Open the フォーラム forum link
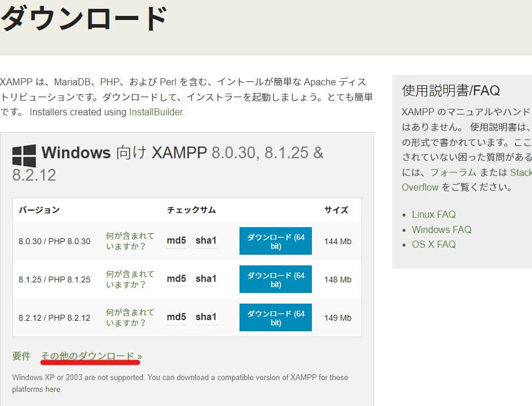532x406 pixels. (453, 172)
